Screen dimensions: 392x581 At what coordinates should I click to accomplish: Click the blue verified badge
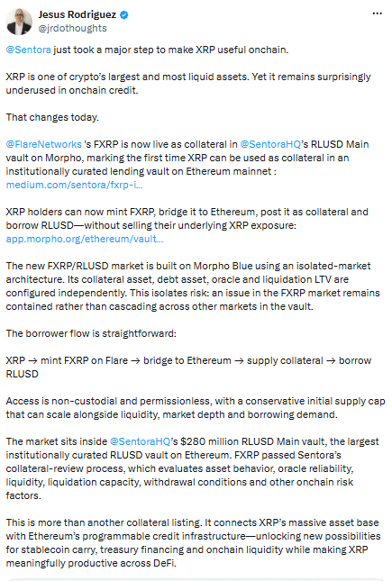pyautogui.click(x=123, y=14)
